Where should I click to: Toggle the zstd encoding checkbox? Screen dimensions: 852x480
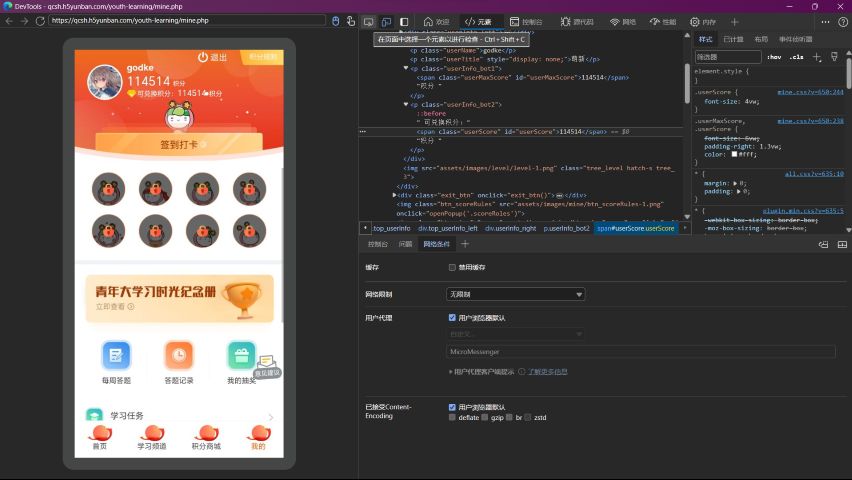point(528,417)
